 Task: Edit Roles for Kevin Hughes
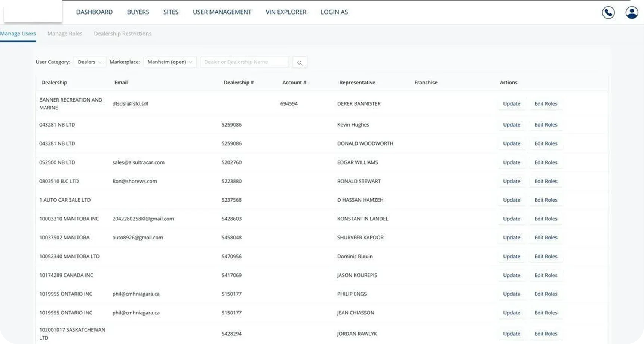(546, 125)
